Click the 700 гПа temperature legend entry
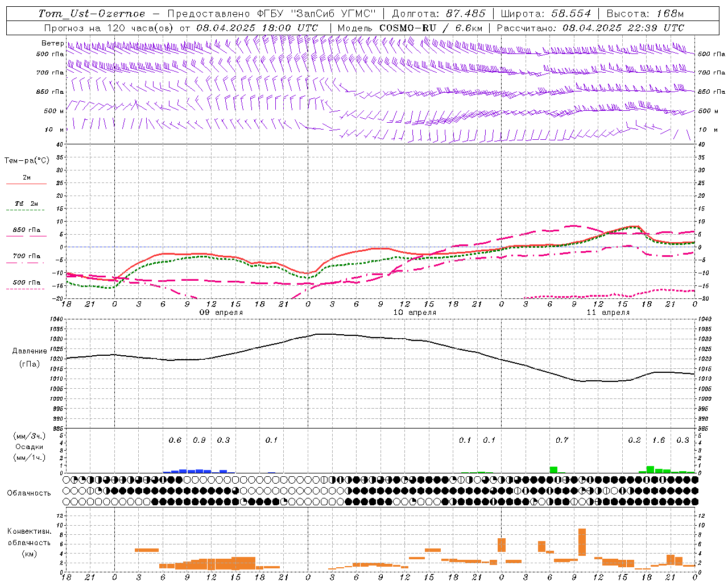The height and width of the screenshot is (582, 728). click(x=27, y=256)
